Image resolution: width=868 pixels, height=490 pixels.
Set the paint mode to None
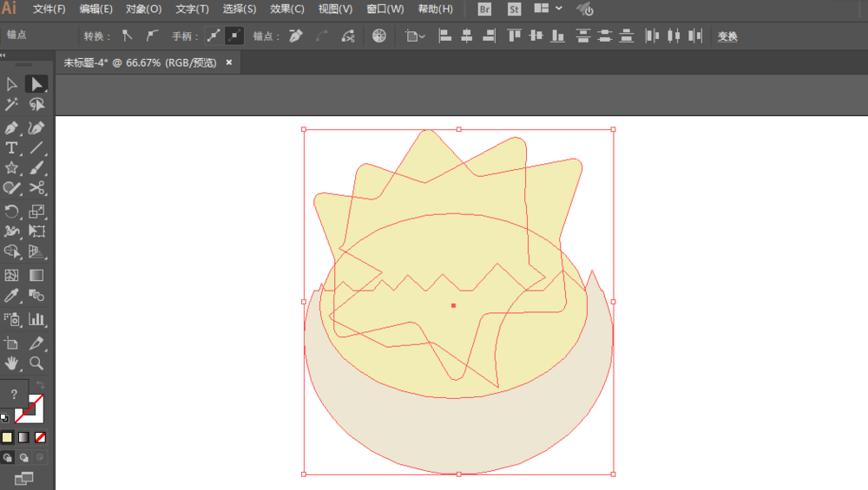pyautogui.click(x=41, y=437)
